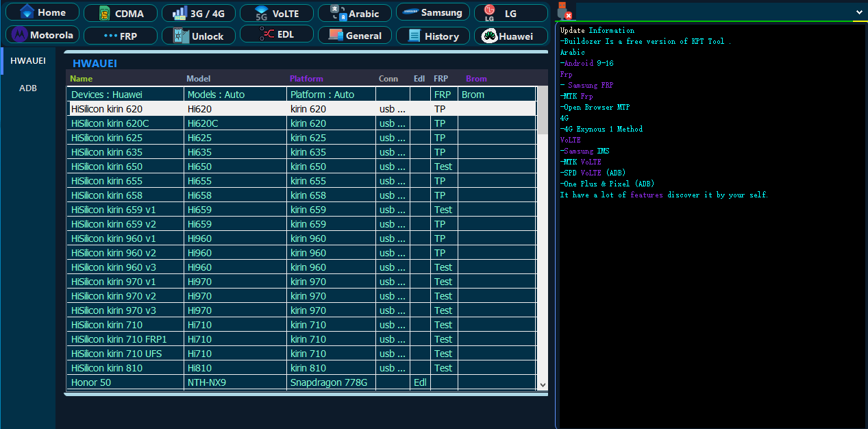
Task: Open the FRP section
Action: [120, 36]
